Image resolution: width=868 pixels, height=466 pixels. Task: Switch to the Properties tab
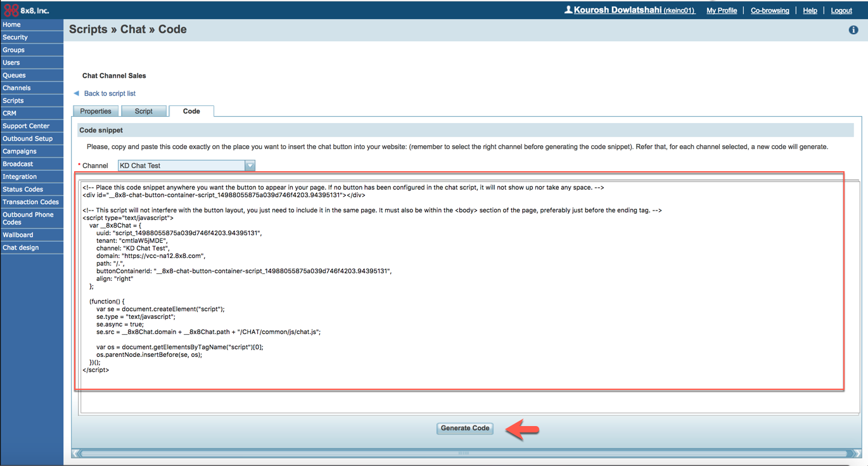pyautogui.click(x=96, y=111)
